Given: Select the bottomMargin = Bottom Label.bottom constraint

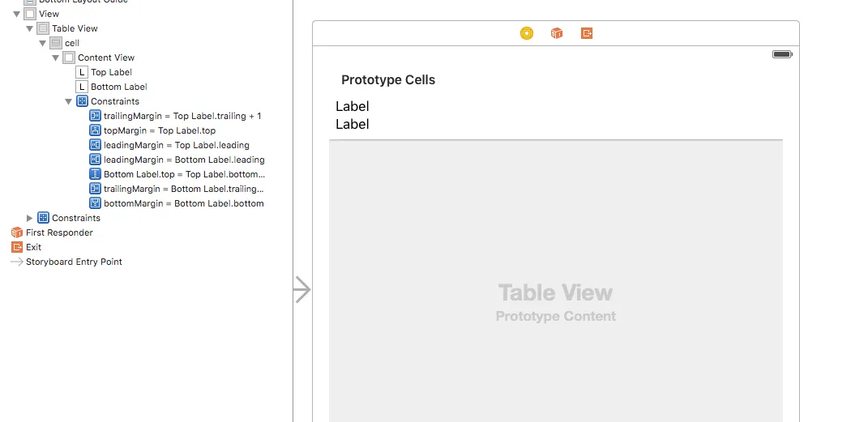Looking at the screenshot, I should pyautogui.click(x=183, y=203).
